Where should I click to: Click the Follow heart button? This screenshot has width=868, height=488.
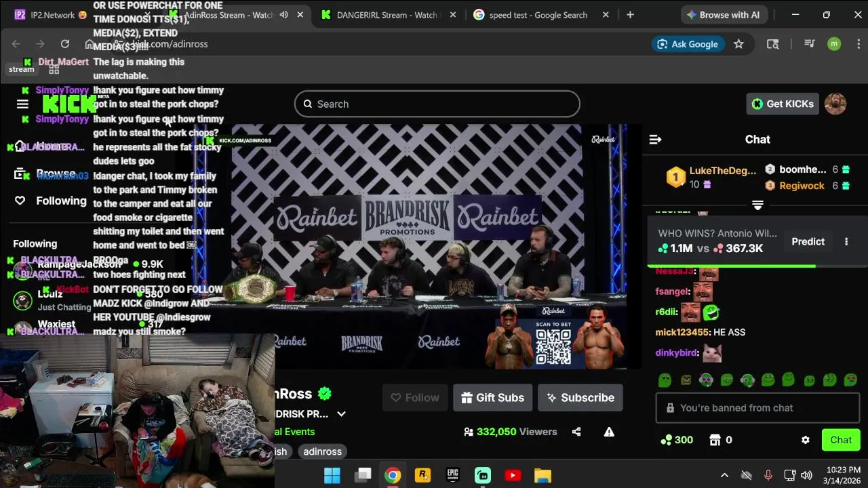click(x=415, y=398)
